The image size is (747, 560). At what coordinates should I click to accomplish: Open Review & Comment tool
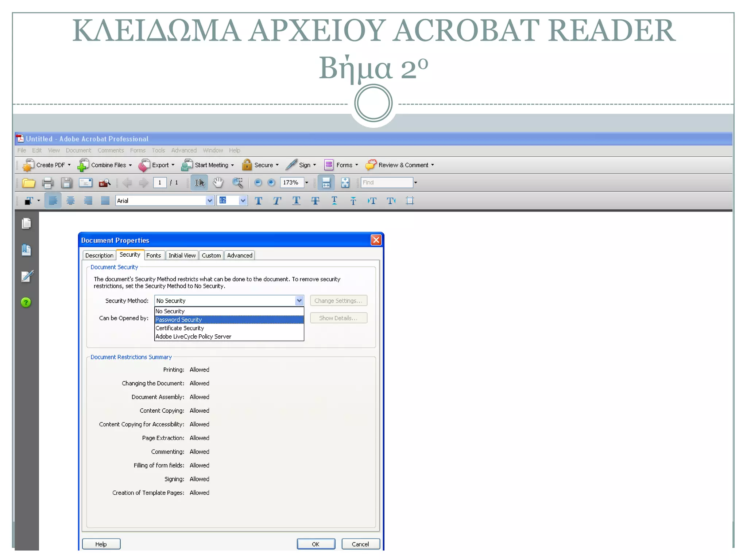400,165
